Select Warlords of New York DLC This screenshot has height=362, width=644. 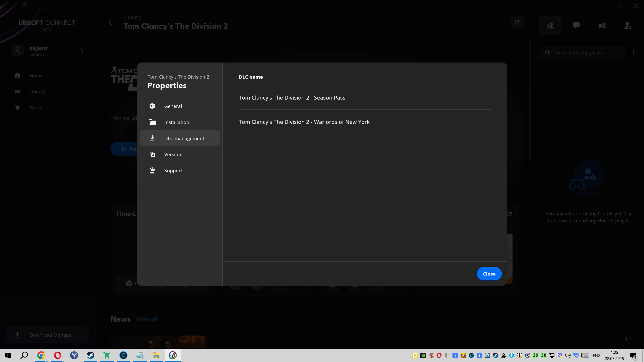304,122
